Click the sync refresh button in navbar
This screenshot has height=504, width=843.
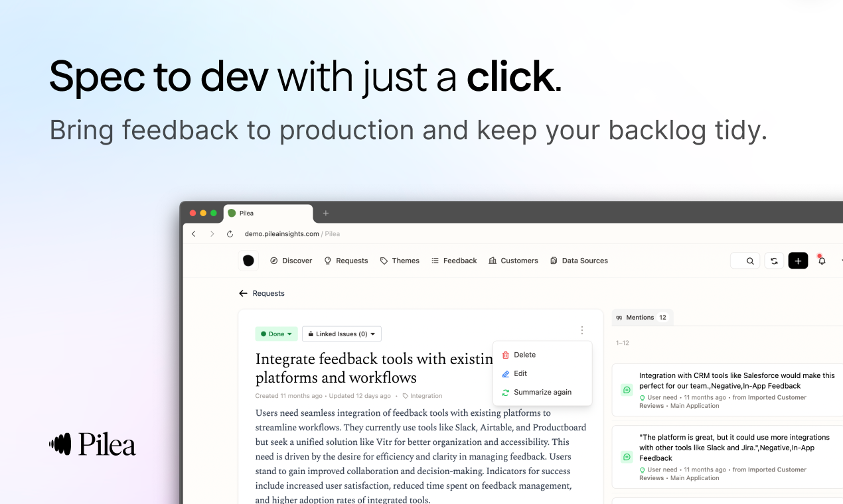point(774,261)
